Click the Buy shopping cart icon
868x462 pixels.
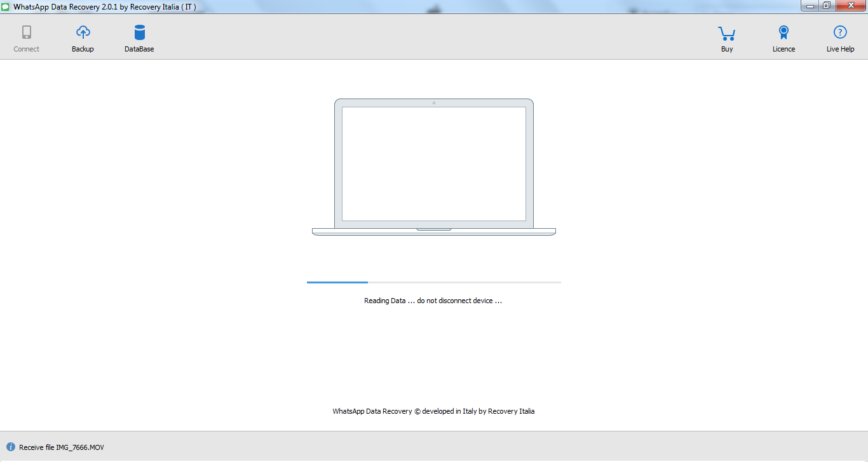(727, 33)
